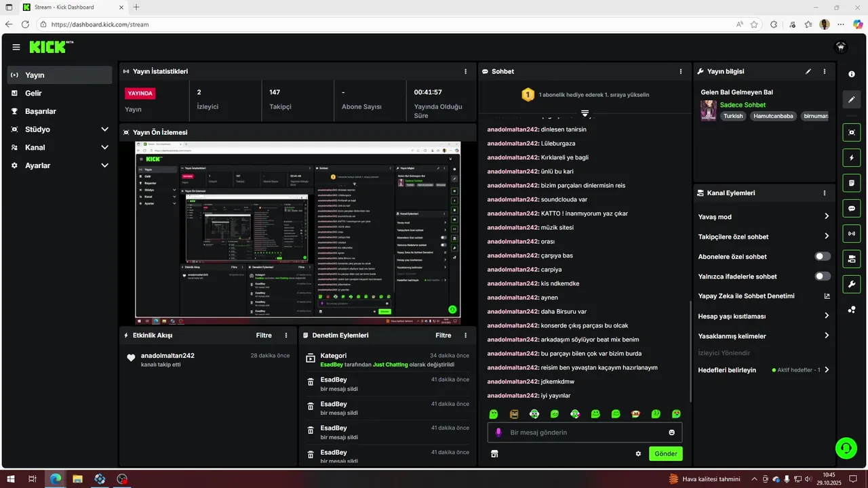Go to Başarılar page in sidebar
The image size is (868, 488).
coord(60,111)
